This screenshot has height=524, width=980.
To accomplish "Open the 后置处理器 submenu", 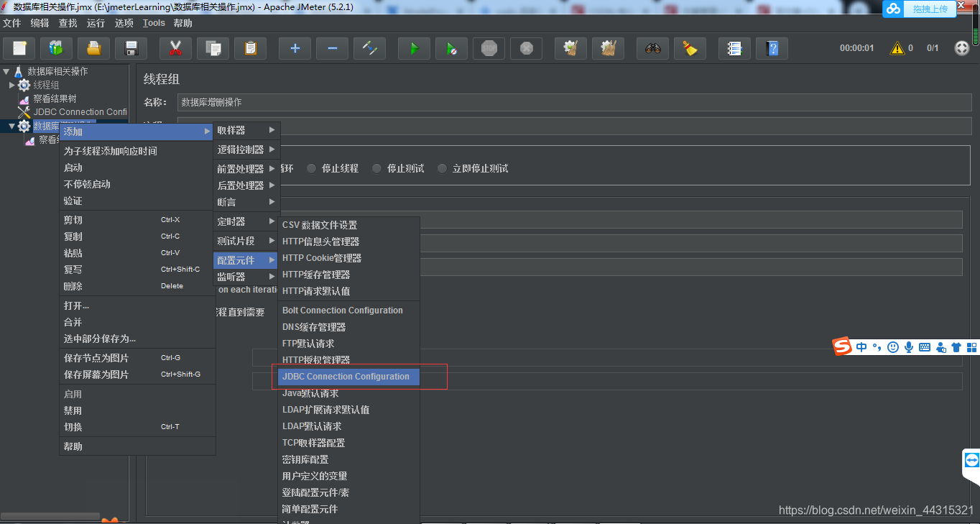I will (x=246, y=185).
